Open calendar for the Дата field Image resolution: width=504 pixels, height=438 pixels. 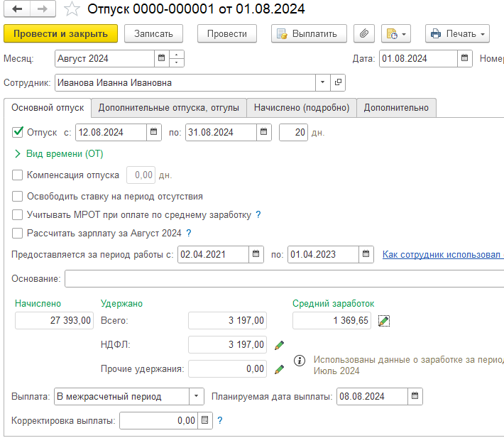464,58
